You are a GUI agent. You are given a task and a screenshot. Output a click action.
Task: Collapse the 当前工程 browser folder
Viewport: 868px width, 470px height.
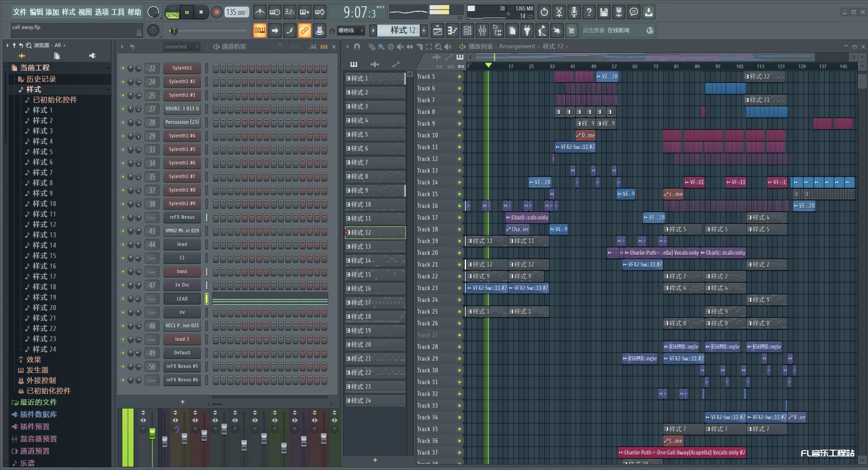60,68
